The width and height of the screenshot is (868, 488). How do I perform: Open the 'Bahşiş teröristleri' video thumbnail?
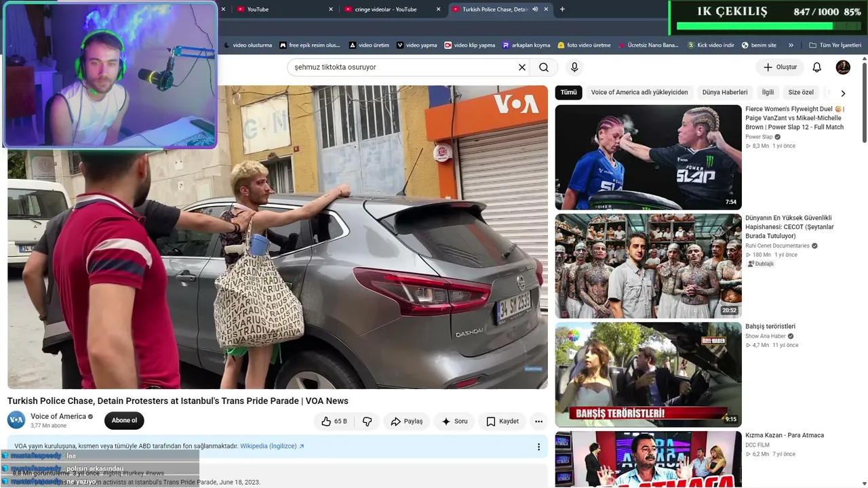click(648, 375)
